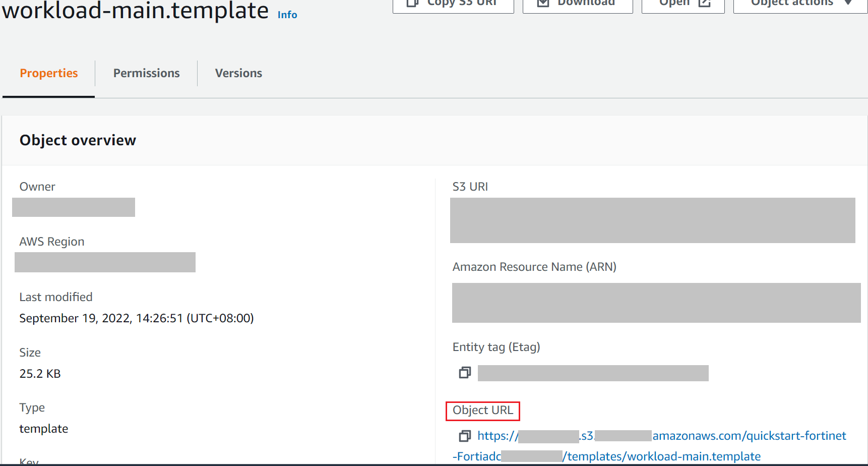Click the Last modified date text

(x=136, y=318)
